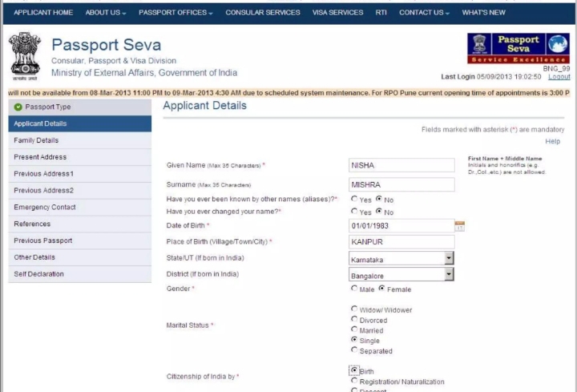Click the Given Name input field
The image size is (577, 392).
tap(401, 165)
